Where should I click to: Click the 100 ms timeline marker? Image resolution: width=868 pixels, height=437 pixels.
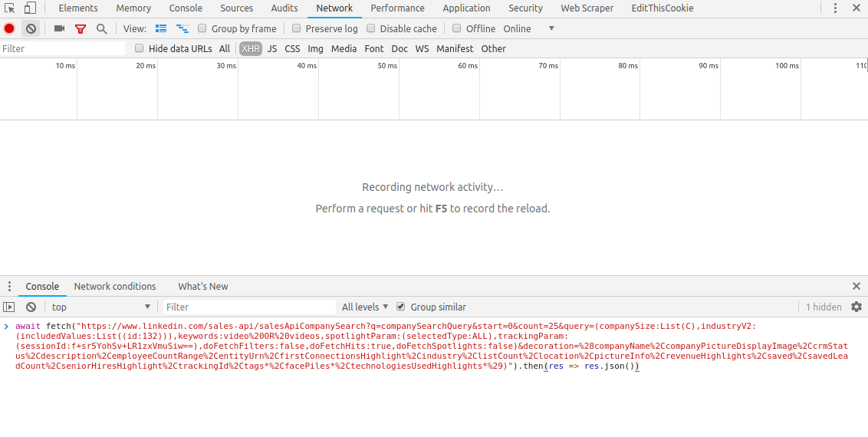[787, 66]
